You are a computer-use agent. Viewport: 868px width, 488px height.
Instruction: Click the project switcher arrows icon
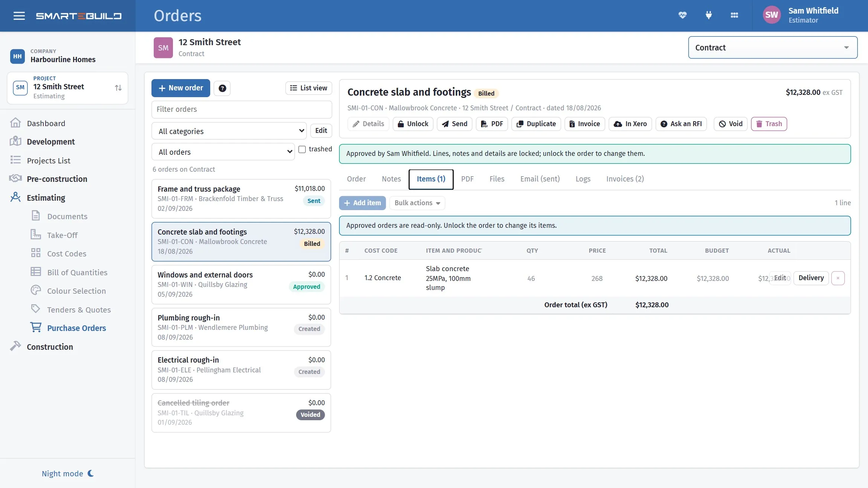(x=118, y=88)
